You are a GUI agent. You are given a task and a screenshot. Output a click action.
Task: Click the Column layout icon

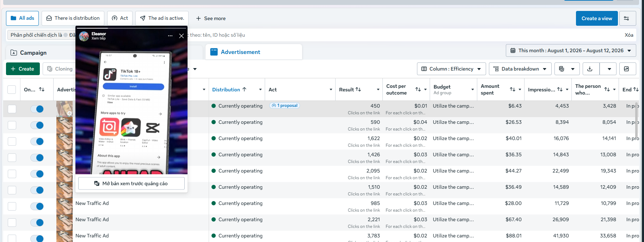[x=424, y=69]
